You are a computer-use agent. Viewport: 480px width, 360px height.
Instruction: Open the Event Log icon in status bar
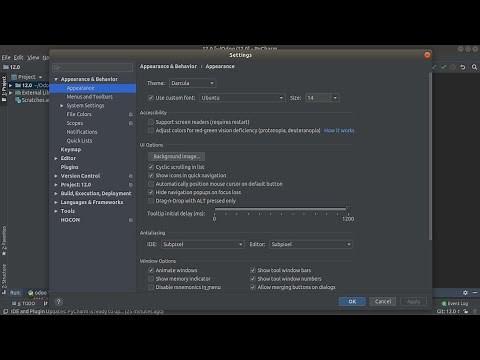coord(444,303)
